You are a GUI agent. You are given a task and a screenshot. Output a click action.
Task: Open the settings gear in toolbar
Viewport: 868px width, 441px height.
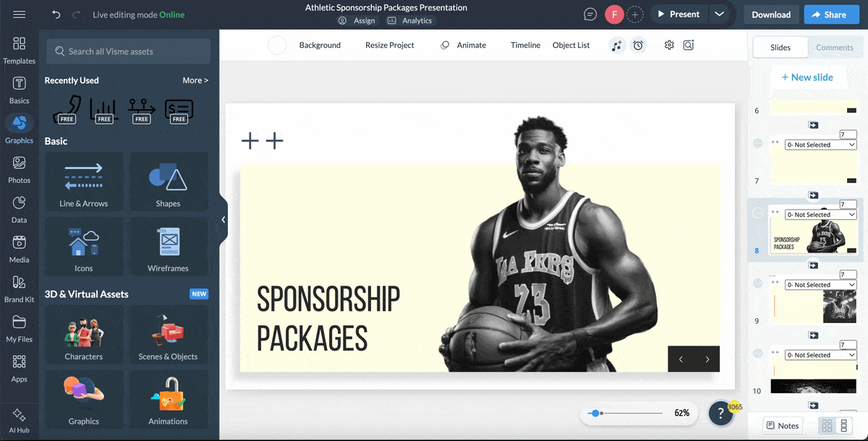[x=669, y=46]
